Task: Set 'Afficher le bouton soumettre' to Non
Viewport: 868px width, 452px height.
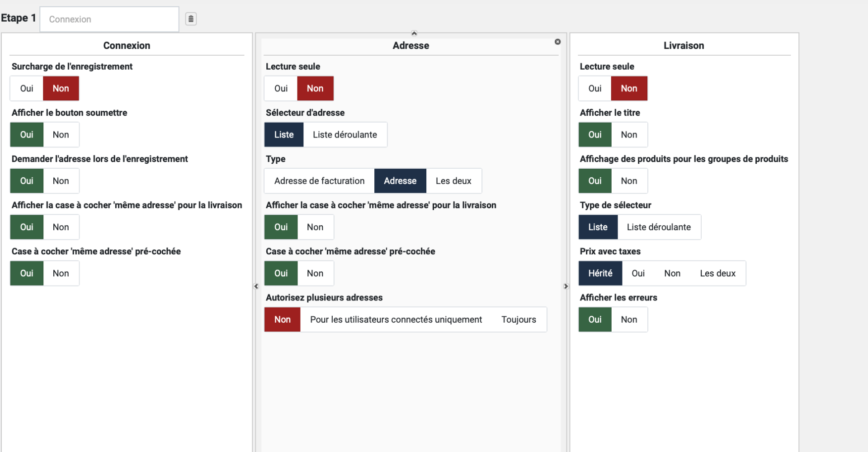Action: click(61, 135)
